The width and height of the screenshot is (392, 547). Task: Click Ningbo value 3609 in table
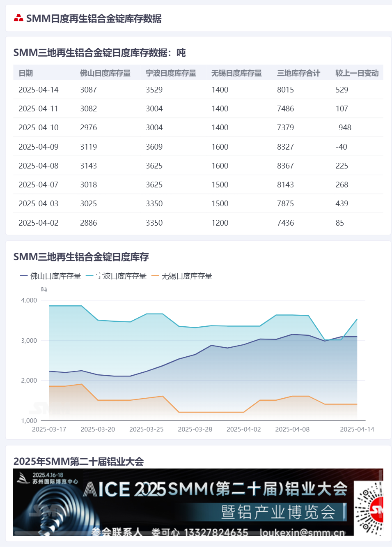click(154, 147)
